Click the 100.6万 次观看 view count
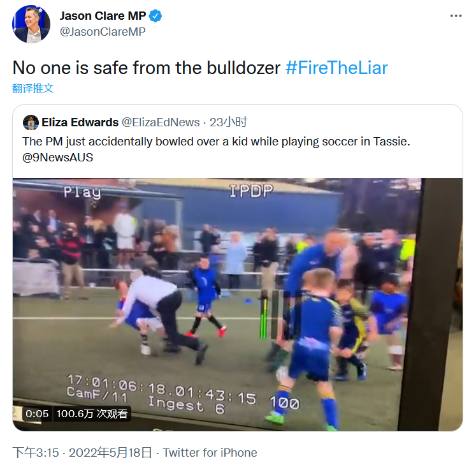This screenshot has height=465, width=476. pos(92,414)
